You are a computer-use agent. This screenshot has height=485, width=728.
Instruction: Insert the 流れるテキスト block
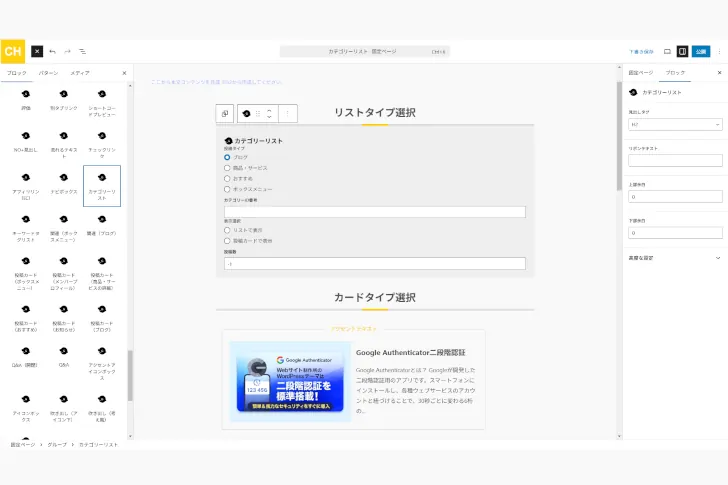[64, 144]
